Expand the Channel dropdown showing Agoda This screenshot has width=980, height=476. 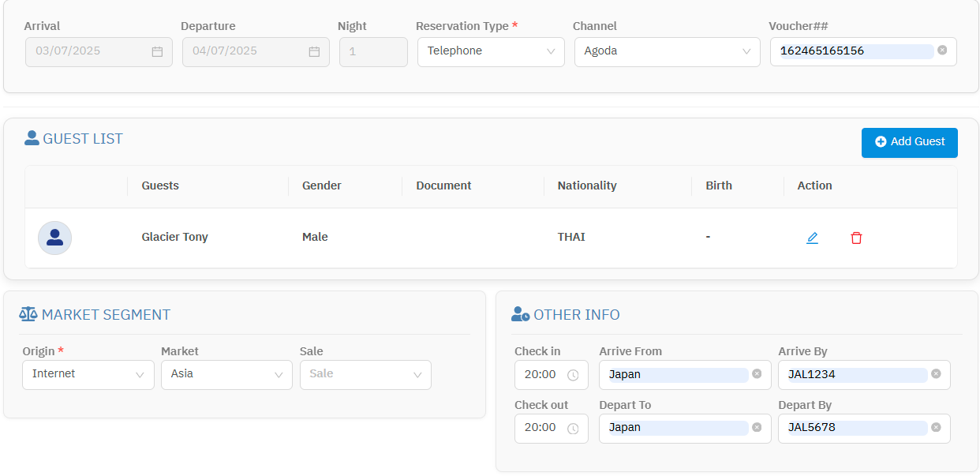(x=667, y=51)
